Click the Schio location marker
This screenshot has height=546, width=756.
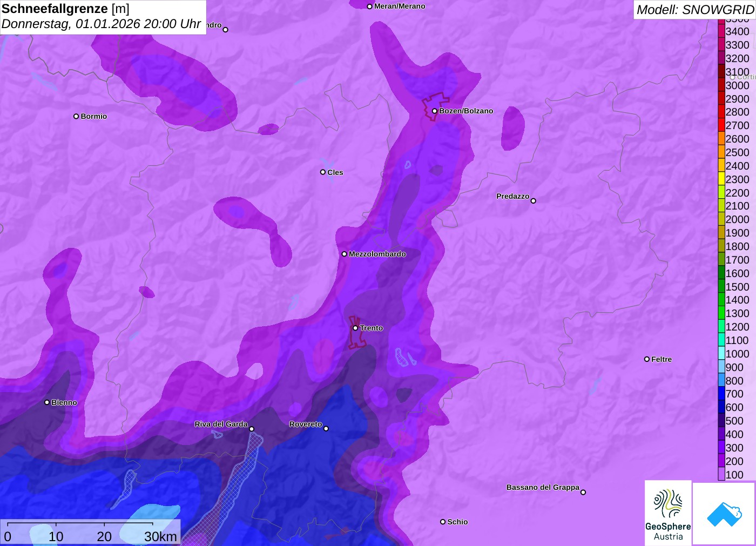point(443,522)
